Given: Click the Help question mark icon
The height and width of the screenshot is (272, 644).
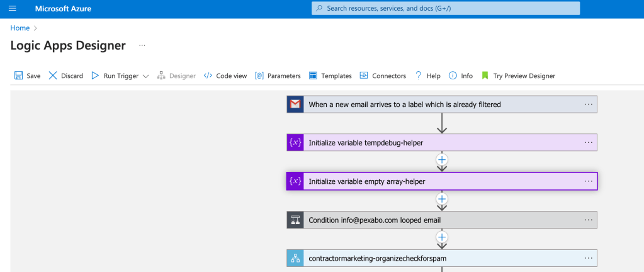Looking at the screenshot, I should (418, 76).
